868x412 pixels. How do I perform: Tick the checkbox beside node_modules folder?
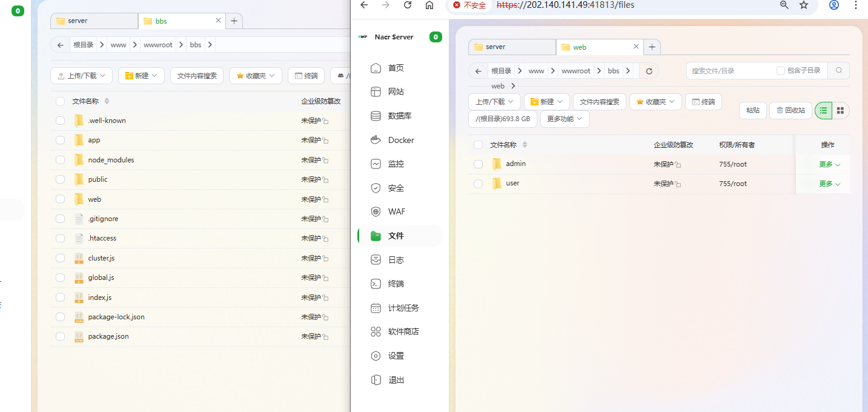[60, 160]
